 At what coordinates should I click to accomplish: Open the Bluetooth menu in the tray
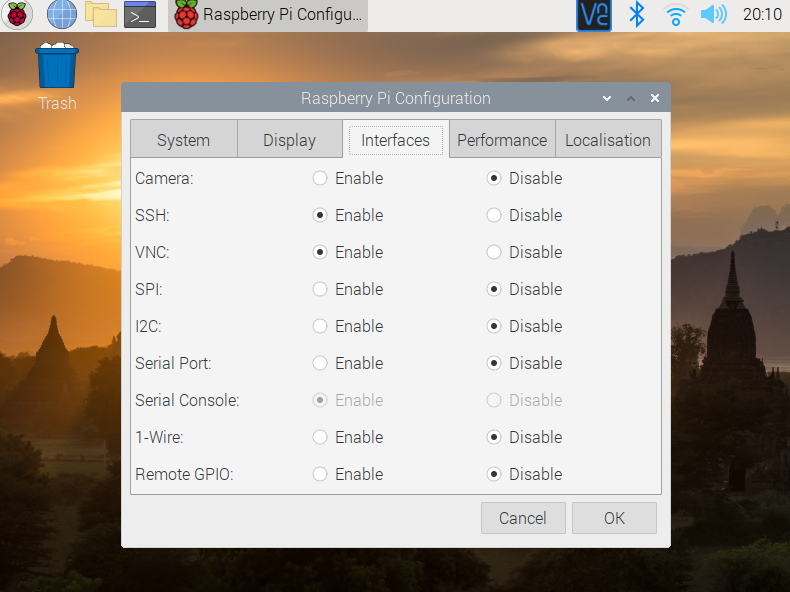point(637,15)
